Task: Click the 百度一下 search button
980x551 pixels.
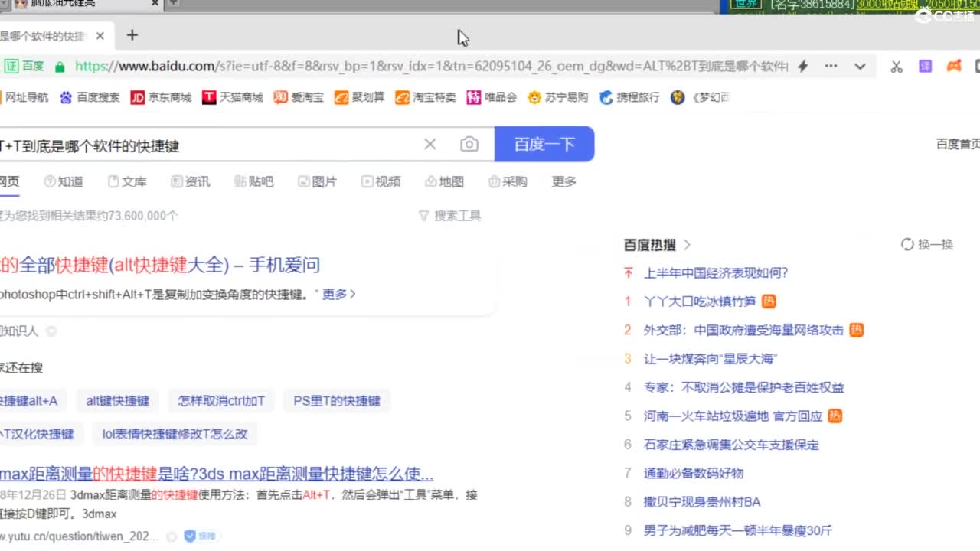Action: point(544,144)
